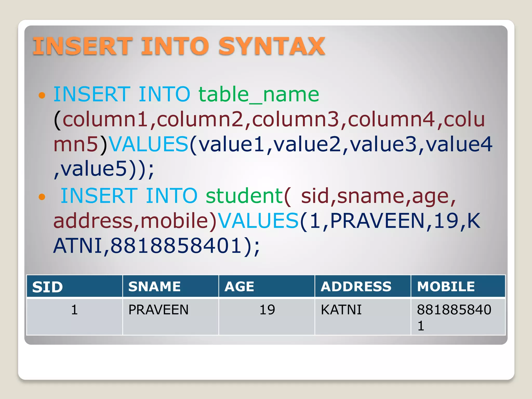The width and height of the screenshot is (532, 399).
Task: Click the 'INSERT INTO SYNTAX' slide title
Action: click(x=179, y=46)
